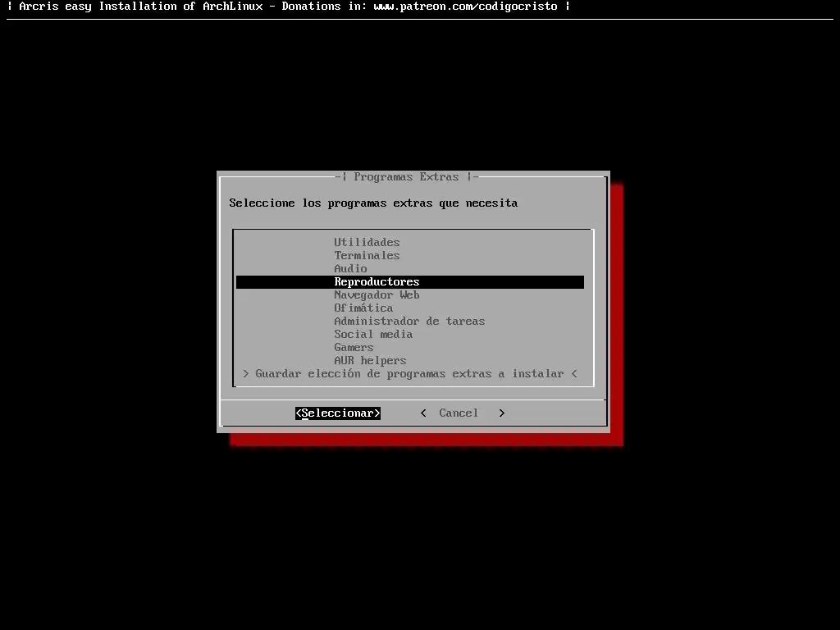Click the Cancel button

point(463,413)
